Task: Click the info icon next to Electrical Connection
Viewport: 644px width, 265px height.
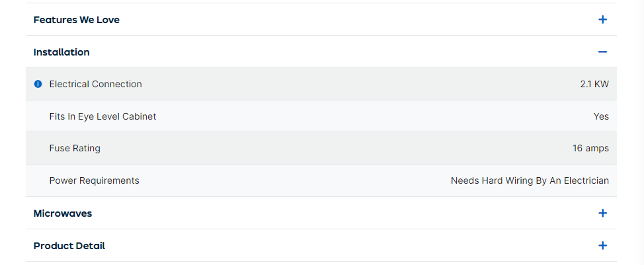Action: pos(38,84)
